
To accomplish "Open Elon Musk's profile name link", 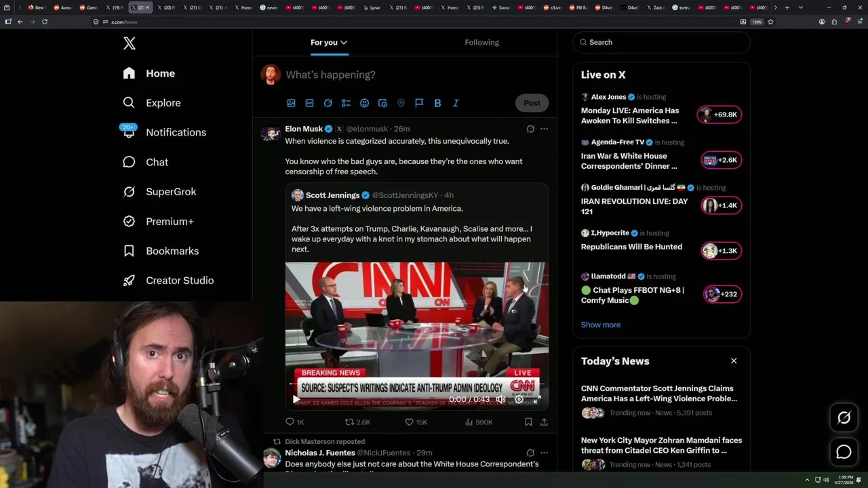I will pyautogui.click(x=304, y=129).
